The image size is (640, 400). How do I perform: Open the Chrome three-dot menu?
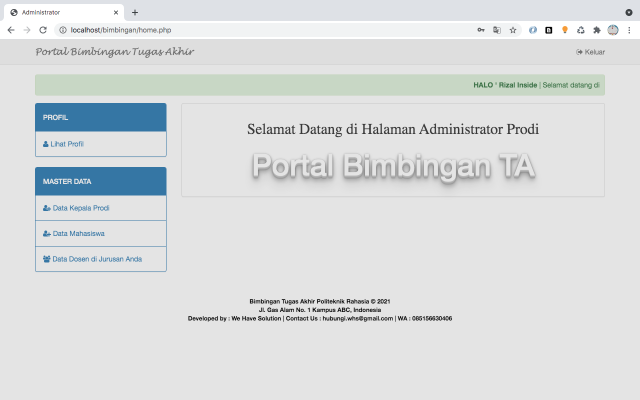pyautogui.click(x=629, y=30)
